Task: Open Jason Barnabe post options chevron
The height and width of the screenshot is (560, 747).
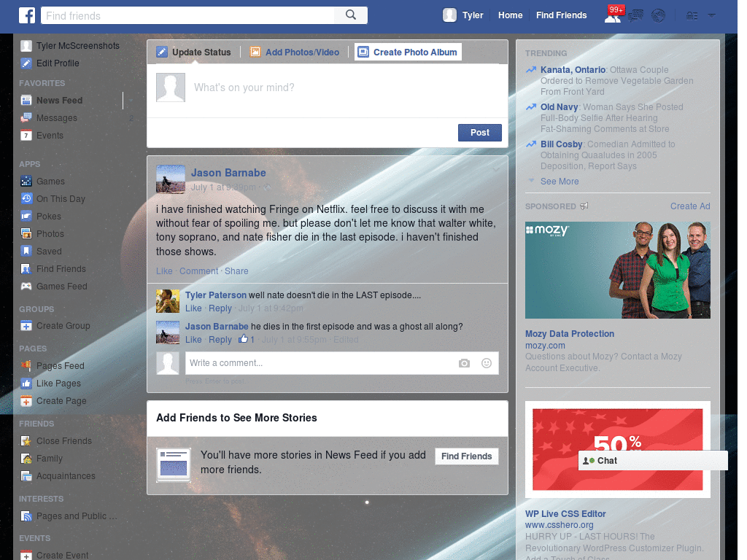Action: point(496,169)
